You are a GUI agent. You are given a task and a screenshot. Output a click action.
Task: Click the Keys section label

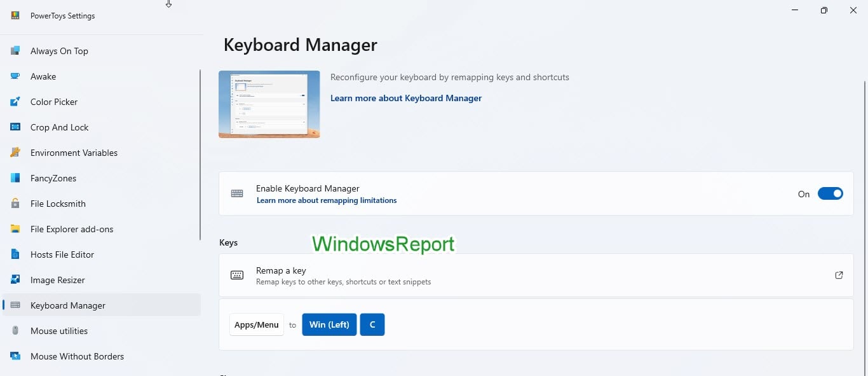tap(228, 242)
